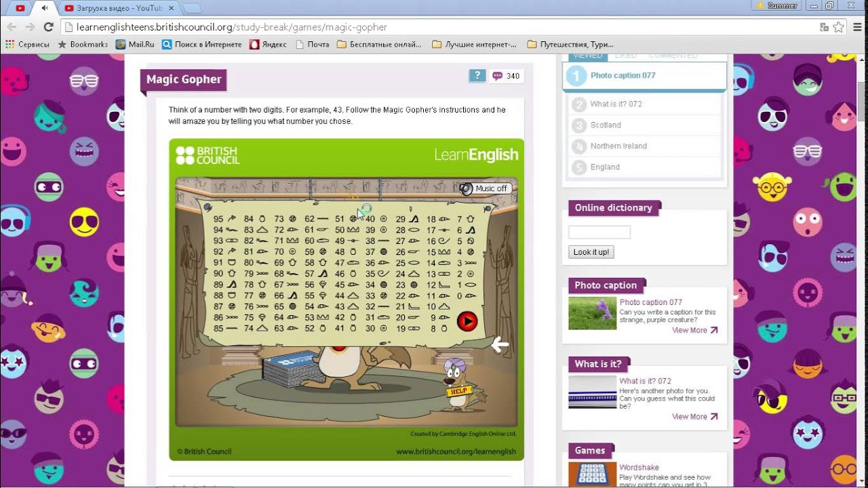Open the What is it? 072 ranked link
Screen dimensions: 868x488
pyautogui.click(x=616, y=104)
